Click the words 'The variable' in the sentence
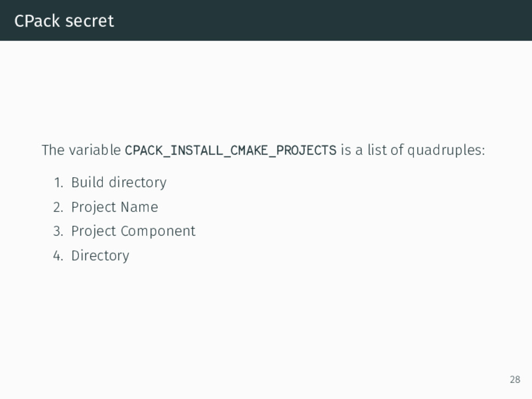The height and width of the screenshot is (399, 532). 81,150
